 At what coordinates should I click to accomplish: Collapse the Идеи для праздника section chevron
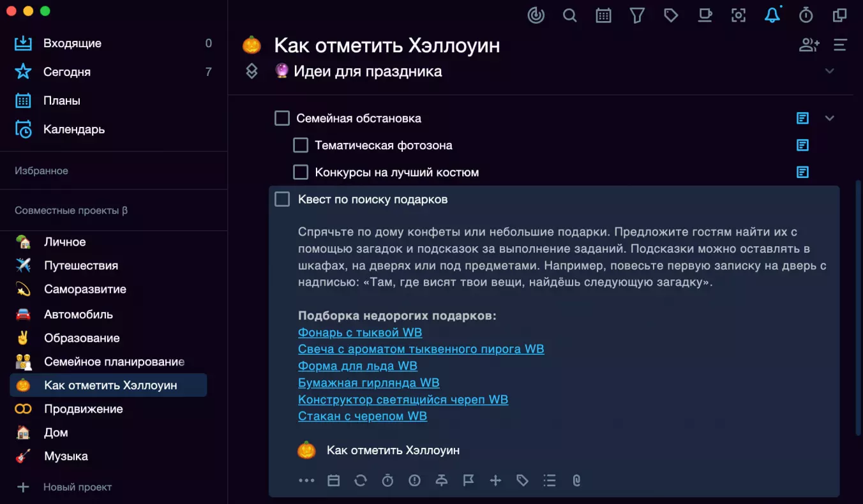[830, 71]
